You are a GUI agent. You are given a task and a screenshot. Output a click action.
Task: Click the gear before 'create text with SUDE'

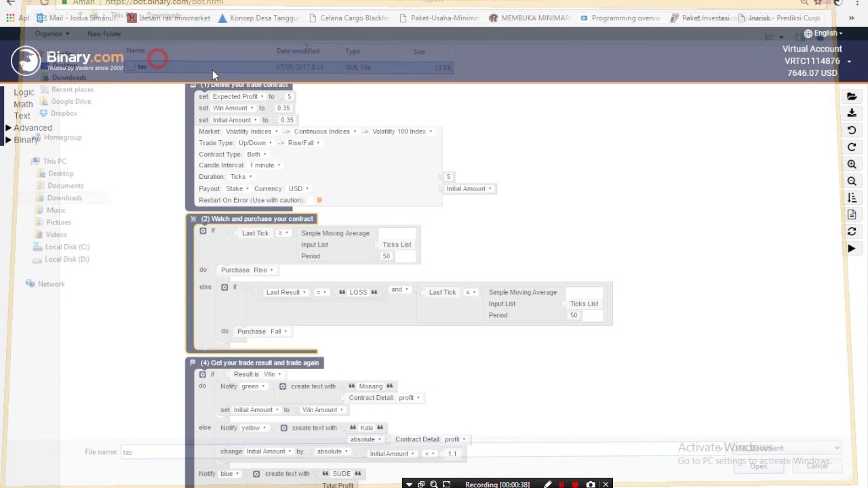(256, 474)
